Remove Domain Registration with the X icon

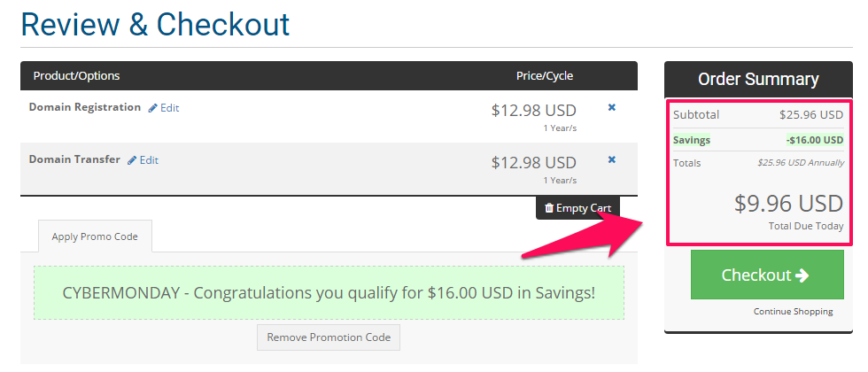[612, 107]
